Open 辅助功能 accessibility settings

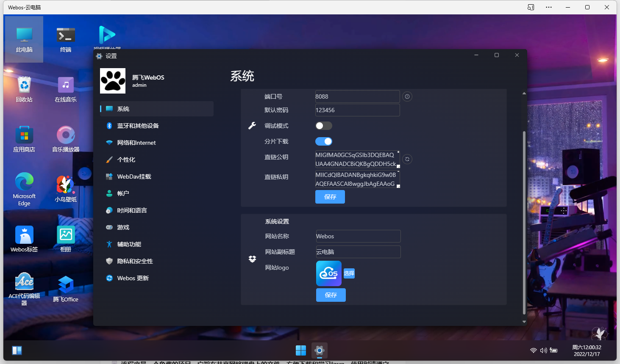[x=157, y=244]
